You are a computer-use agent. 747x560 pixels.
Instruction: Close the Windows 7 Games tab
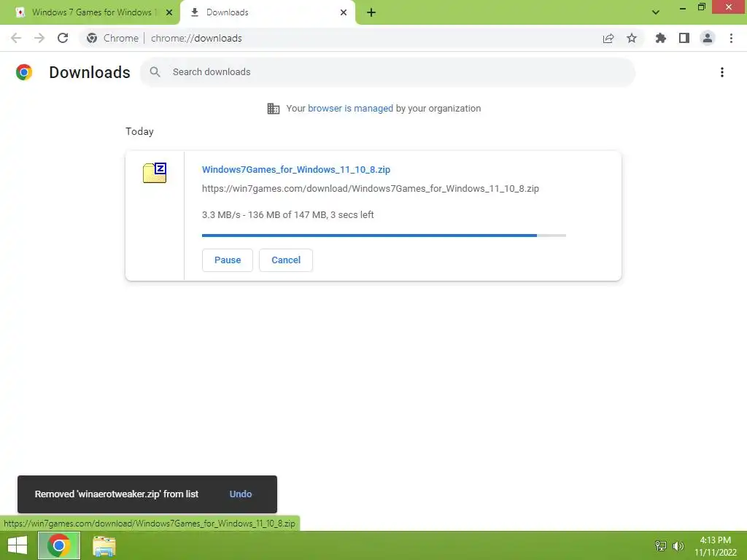pyautogui.click(x=169, y=12)
